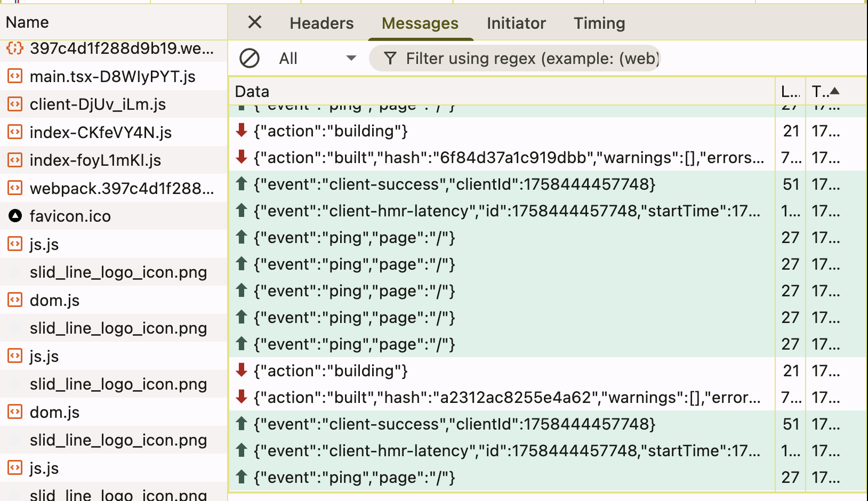This screenshot has width=868, height=501.
Task: Select the received built message with hash 6f84d37a1c919dbb
Action: point(509,158)
